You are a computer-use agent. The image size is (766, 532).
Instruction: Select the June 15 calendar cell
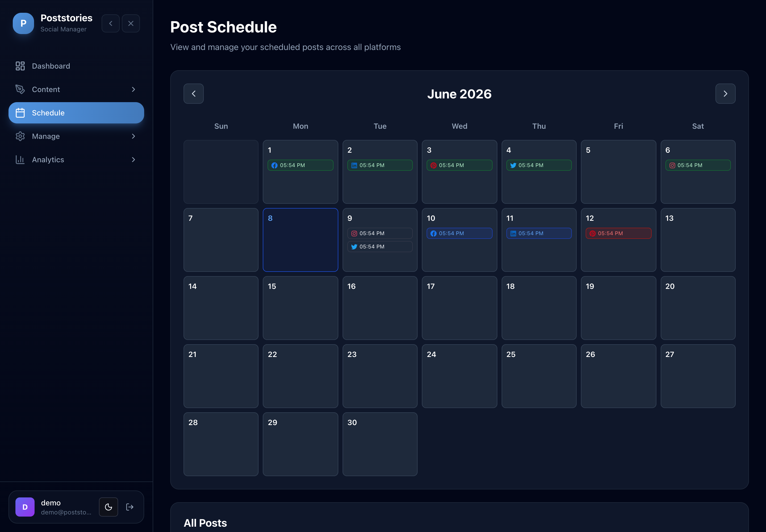click(x=300, y=308)
